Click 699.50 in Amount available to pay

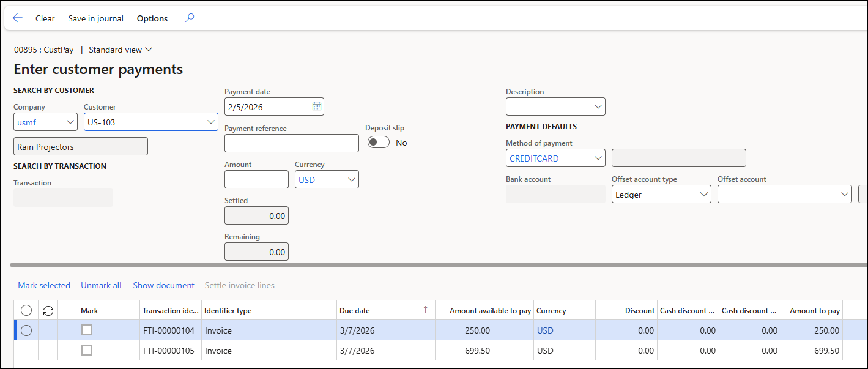(478, 351)
